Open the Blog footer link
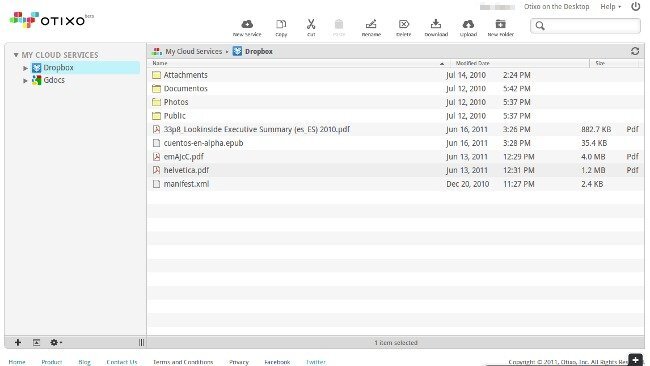The height and width of the screenshot is (366, 650). (x=85, y=362)
